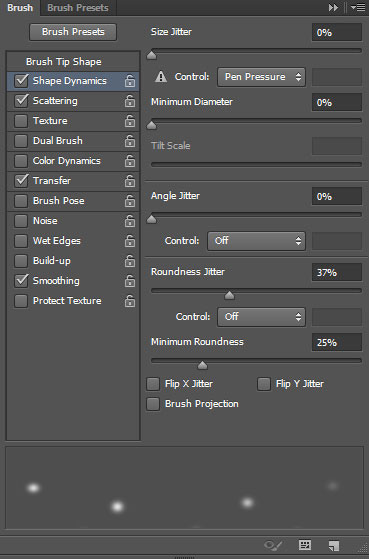Toggle lock icon for Smoothing
369x559 pixels.
[130, 281]
